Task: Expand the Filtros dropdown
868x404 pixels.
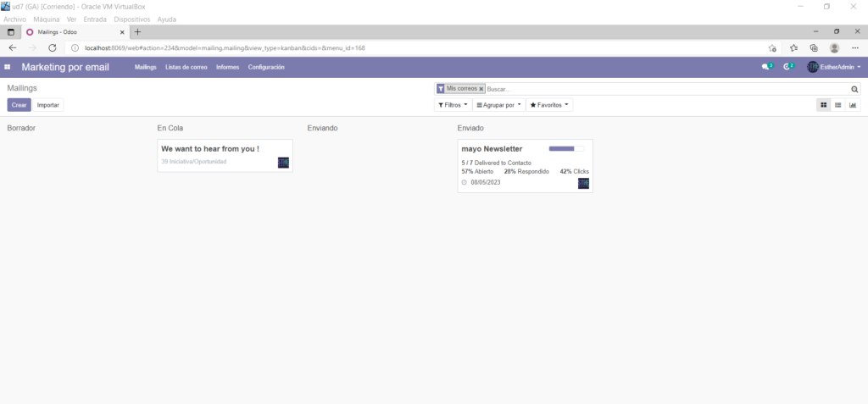Action: [452, 105]
